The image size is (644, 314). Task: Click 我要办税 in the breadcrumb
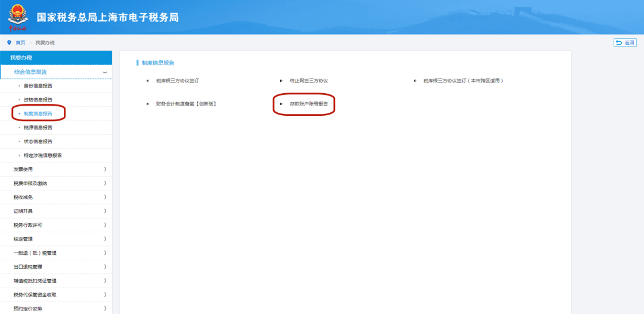pyautogui.click(x=45, y=43)
